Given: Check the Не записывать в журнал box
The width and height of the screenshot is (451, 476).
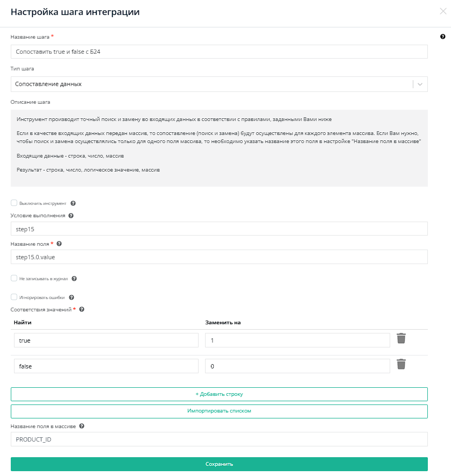Looking at the screenshot, I should tap(13, 279).
